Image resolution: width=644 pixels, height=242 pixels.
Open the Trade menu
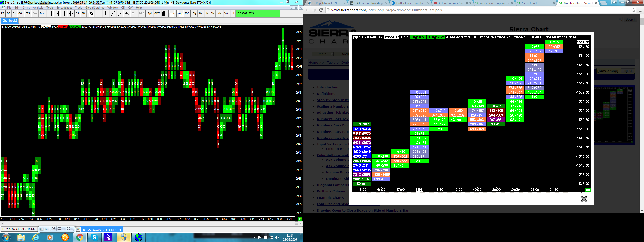coord(79,8)
